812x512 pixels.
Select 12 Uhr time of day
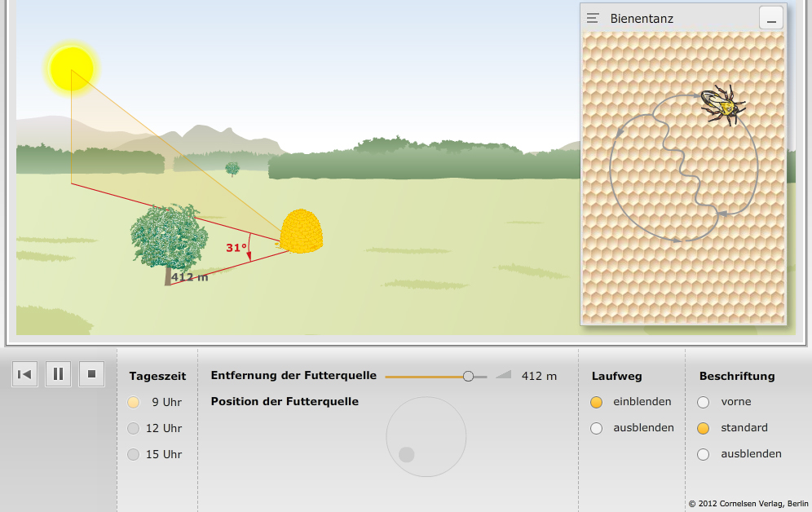[134, 428]
